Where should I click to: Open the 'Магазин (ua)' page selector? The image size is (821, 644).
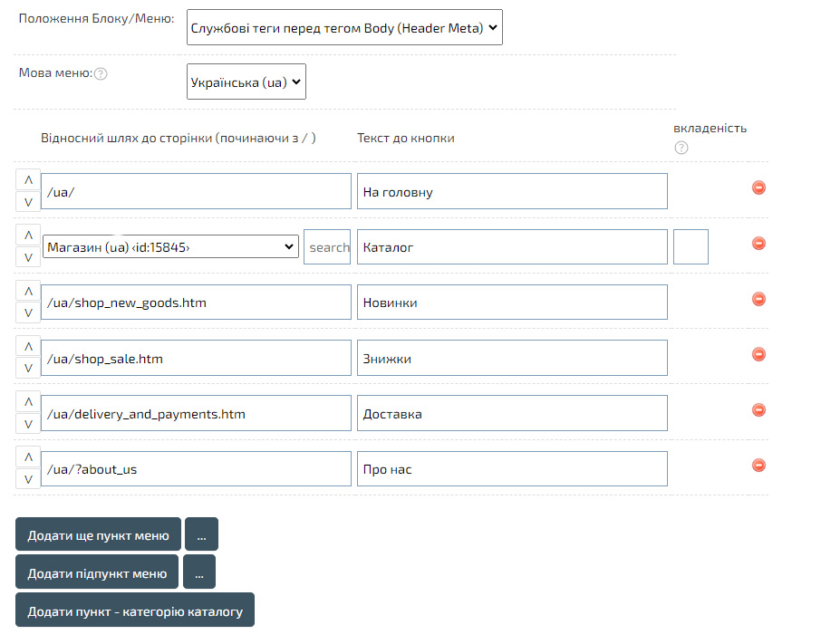point(170,246)
